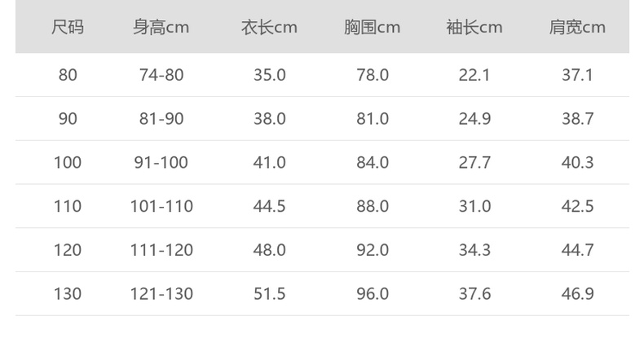Viewport: 644px width, 351px height.
Task: Click the 尺码 column header
Action: click(x=68, y=28)
